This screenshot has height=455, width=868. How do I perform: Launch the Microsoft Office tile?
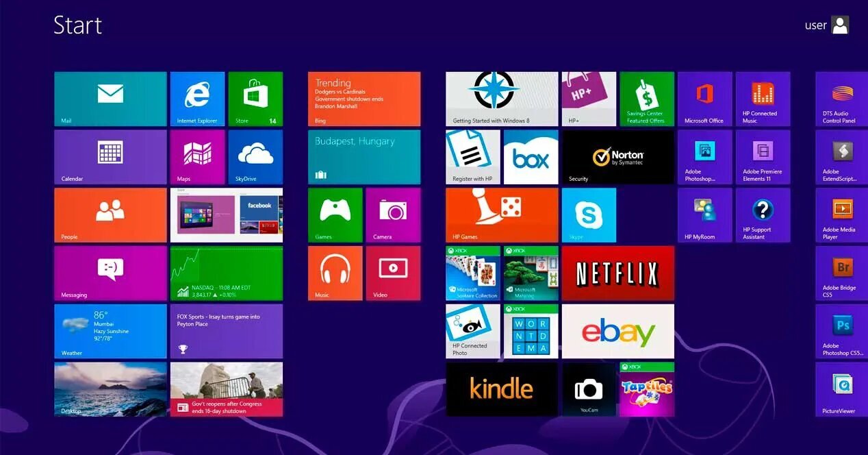coord(704,99)
